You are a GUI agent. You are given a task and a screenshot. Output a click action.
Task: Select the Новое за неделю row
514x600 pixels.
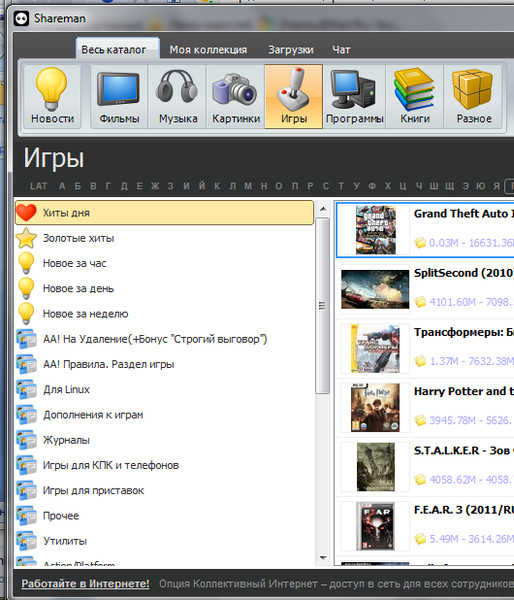click(165, 313)
